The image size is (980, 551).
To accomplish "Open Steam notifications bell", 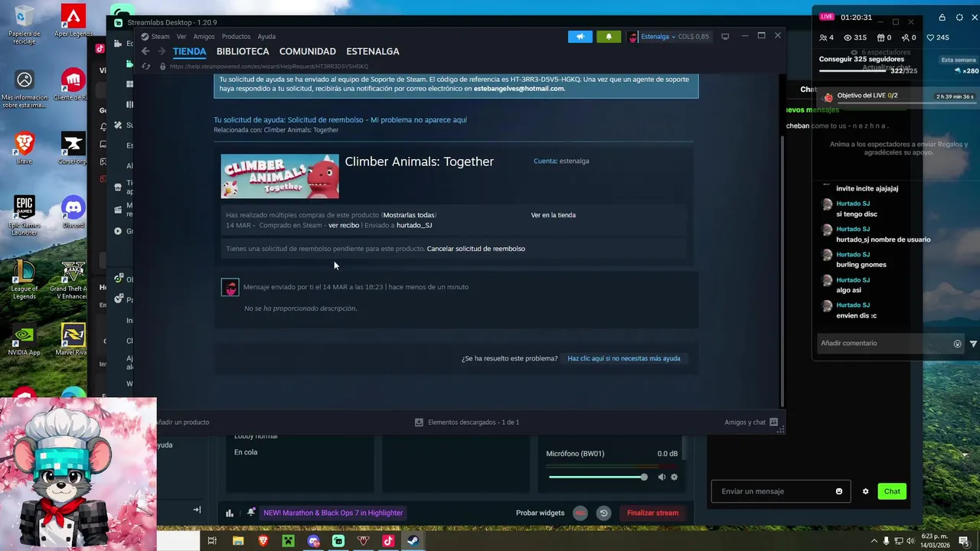I will pos(609,37).
